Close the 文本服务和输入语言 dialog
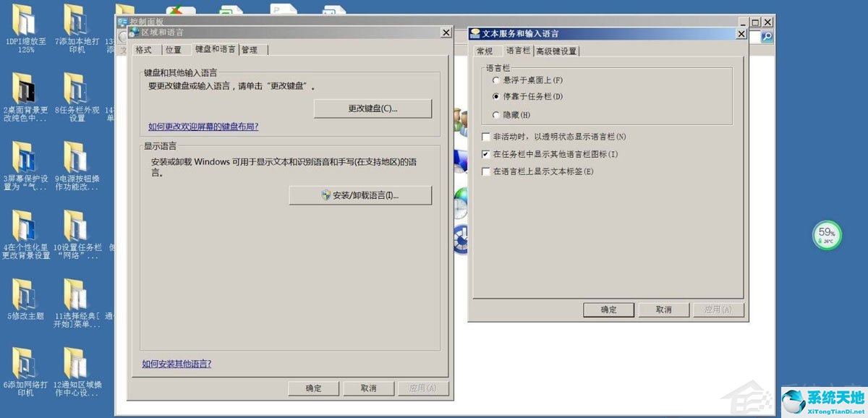The image size is (868, 418). tap(741, 34)
